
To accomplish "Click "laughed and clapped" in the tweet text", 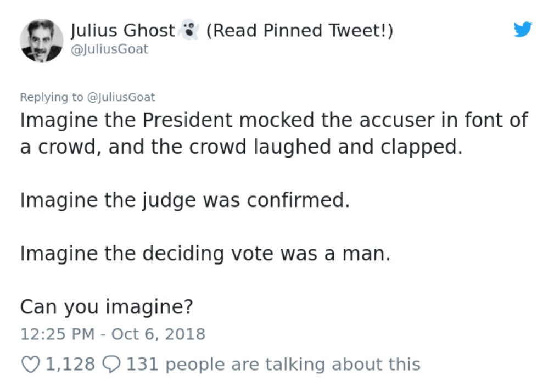I will (357, 147).
